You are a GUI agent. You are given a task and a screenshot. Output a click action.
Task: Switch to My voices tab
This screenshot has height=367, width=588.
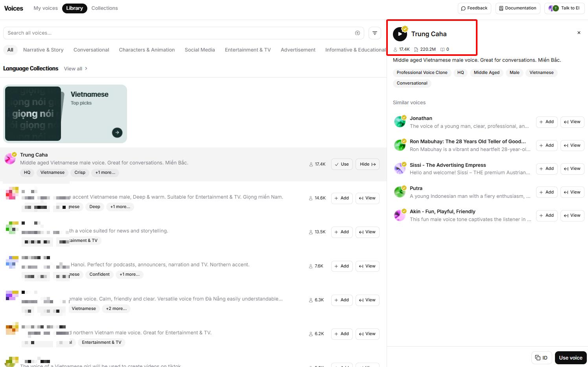(46, 8)
